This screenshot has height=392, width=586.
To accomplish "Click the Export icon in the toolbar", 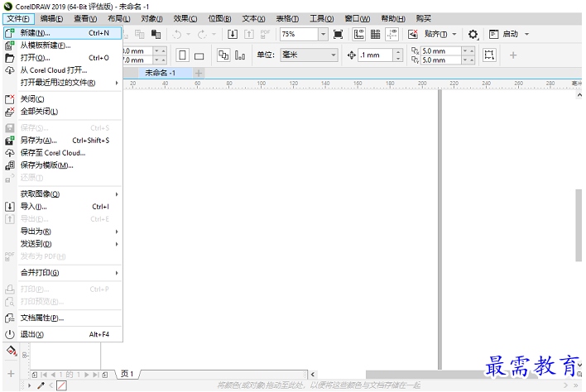I will 249,35.
